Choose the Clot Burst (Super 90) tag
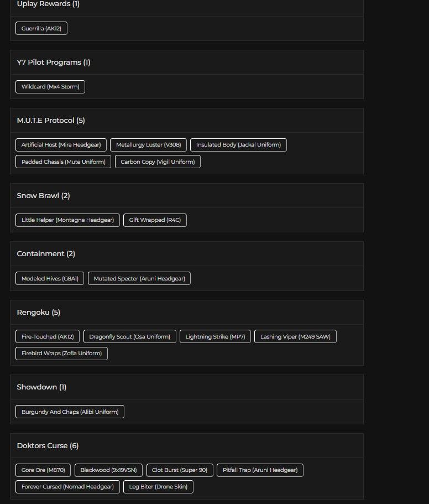The height and width of the screenshot is (504, 429). tap(180, 470)
